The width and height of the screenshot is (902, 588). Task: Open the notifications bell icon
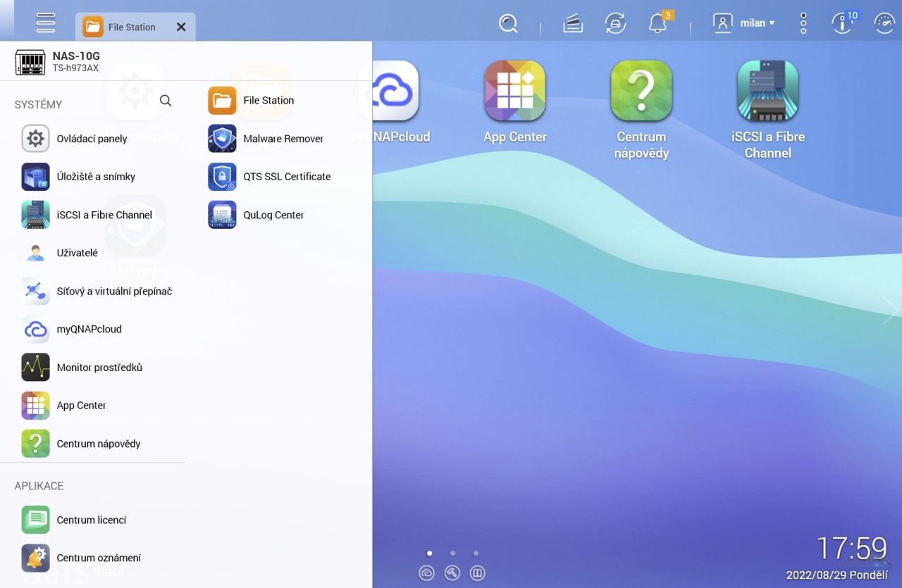tap(657, 23)
